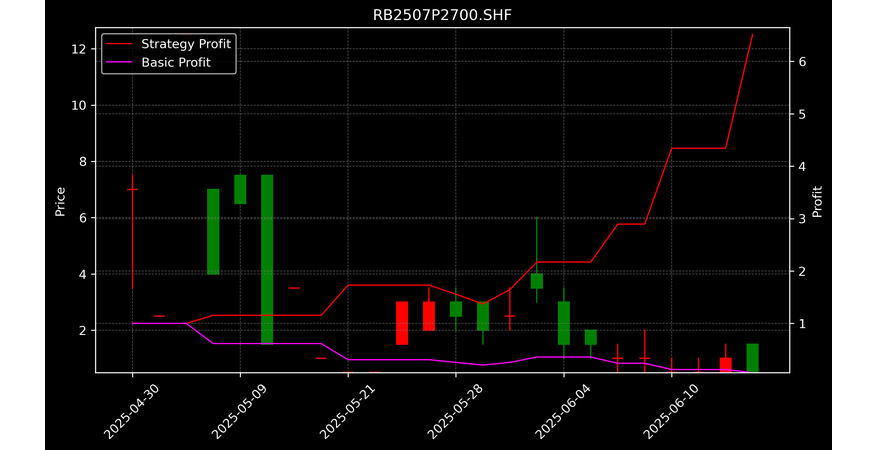Select the Strategy Profit legend label
Screen dimensions: 878x450
(x=186, y=44)
